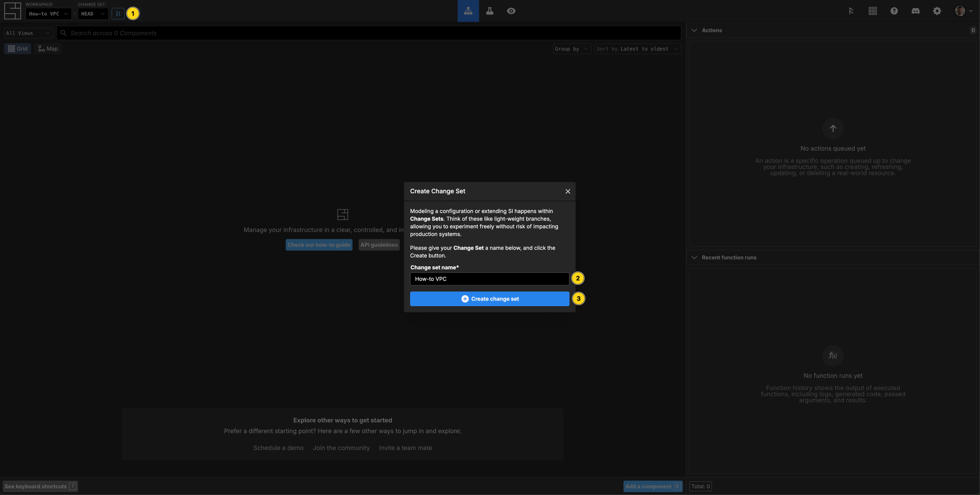Image resolution: width=980 pixels, height=495 pixels.
Task: Switch to the Grid tab
Action: click(x=17, y=49)
